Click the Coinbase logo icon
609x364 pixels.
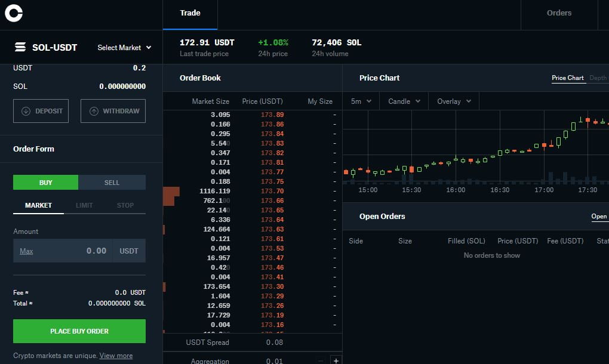[14, 15]
